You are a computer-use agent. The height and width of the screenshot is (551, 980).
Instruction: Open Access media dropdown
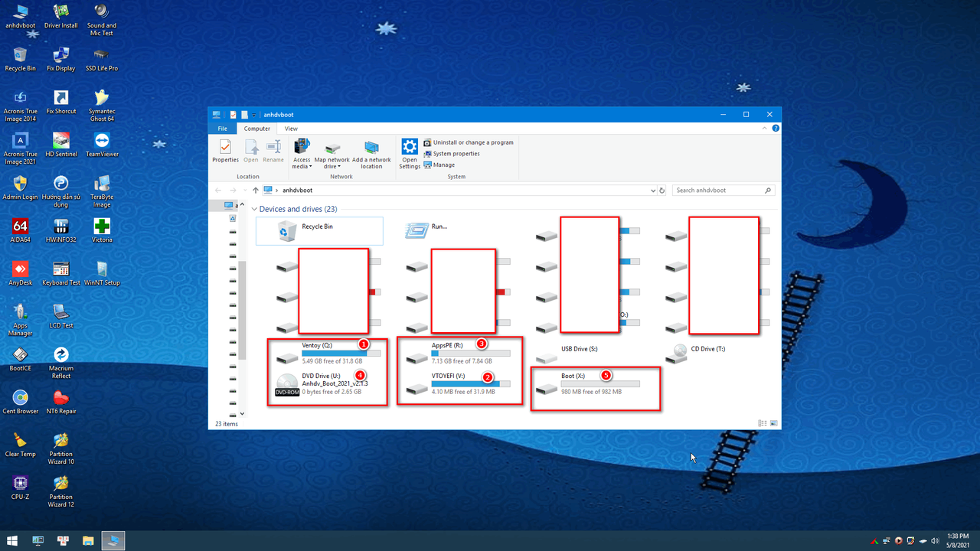click(x=302, y=154)
